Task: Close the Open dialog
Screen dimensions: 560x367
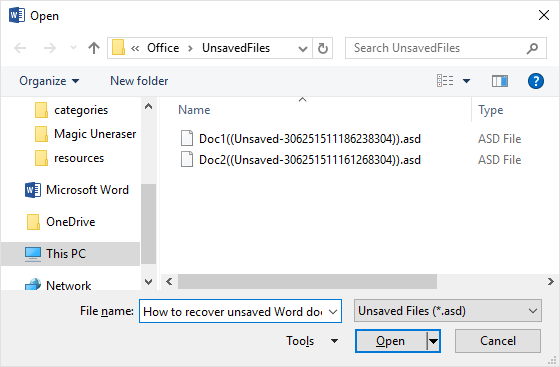Action: point(544,15)
